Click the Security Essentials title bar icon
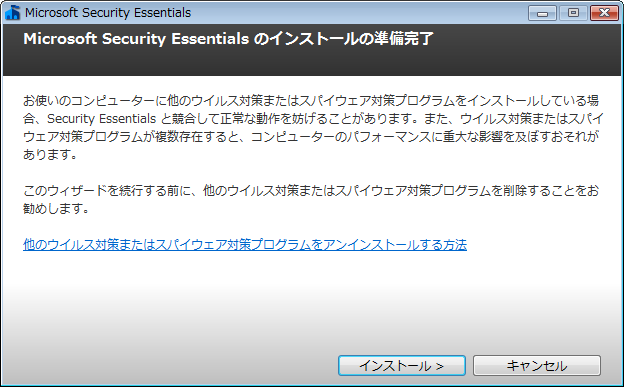The width and height of the screenshot is (624, 387). click(x=12, y=13)
